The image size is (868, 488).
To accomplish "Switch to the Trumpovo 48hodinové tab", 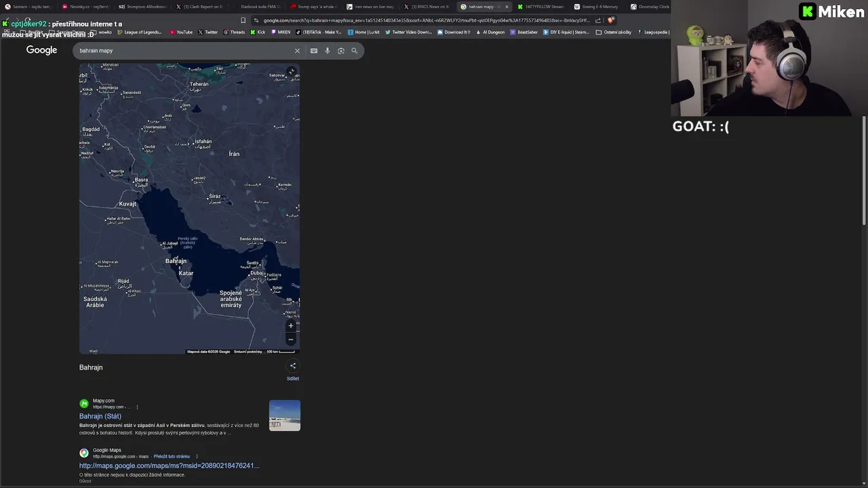I will 142,7.
